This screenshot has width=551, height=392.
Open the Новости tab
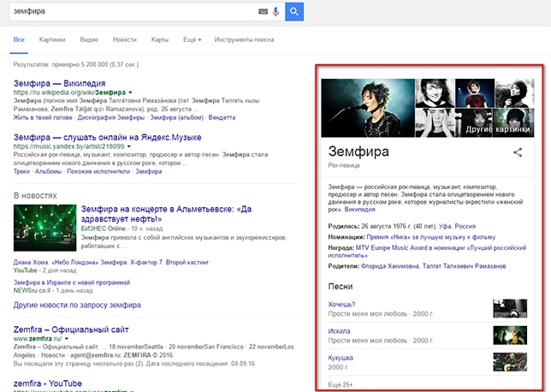(124, 39)
